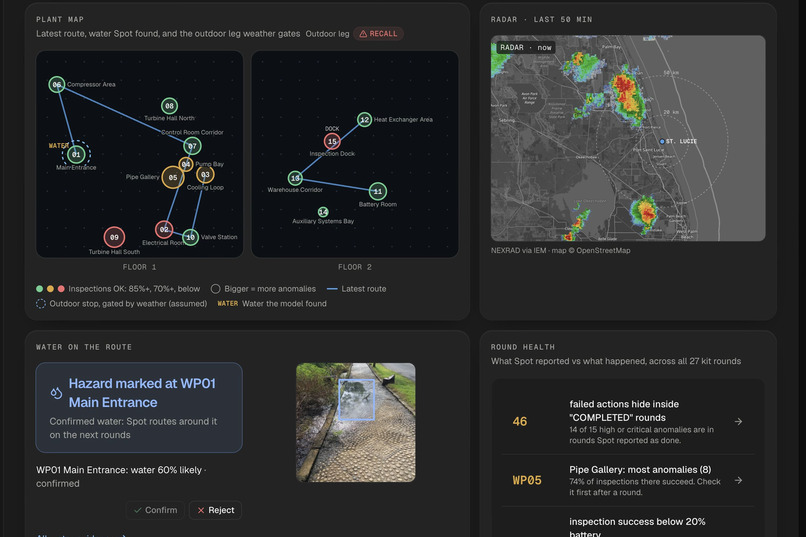The width and height of the screenshot is (806, 537).
Task: Click the St. Lucie location dot on radar
Action: [662, 141]
